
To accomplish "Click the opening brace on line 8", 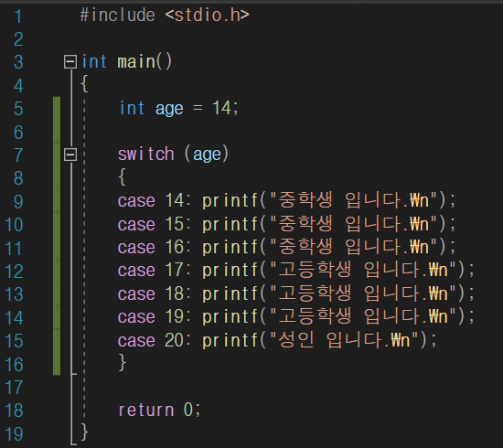I will point(122,176).
